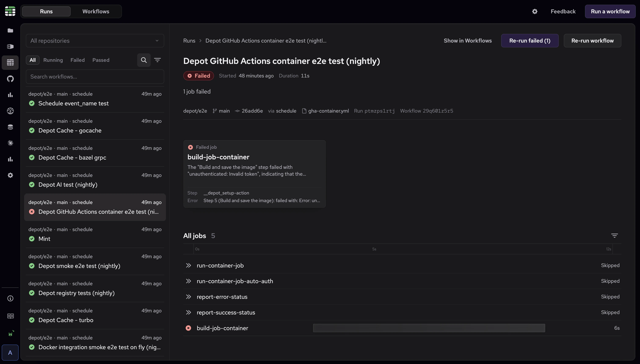Open the Depot registry tests (nightly) run

point(95,288)
